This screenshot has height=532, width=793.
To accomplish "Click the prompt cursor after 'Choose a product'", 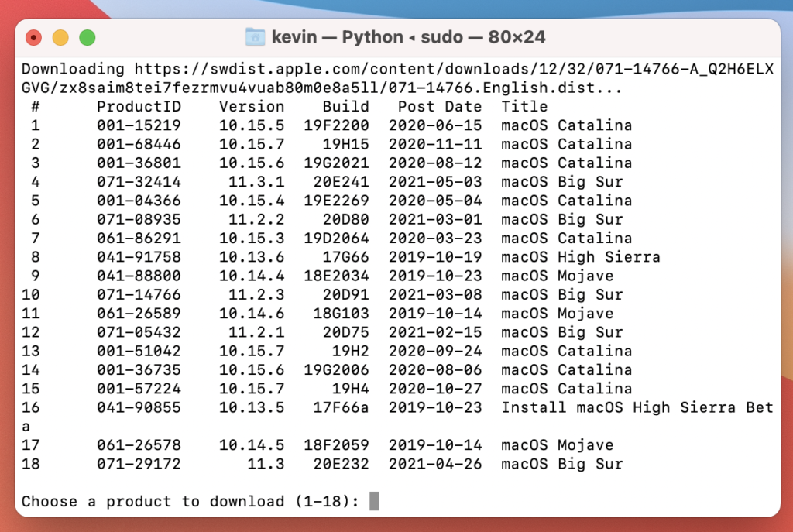I will (x=374, y=501).
